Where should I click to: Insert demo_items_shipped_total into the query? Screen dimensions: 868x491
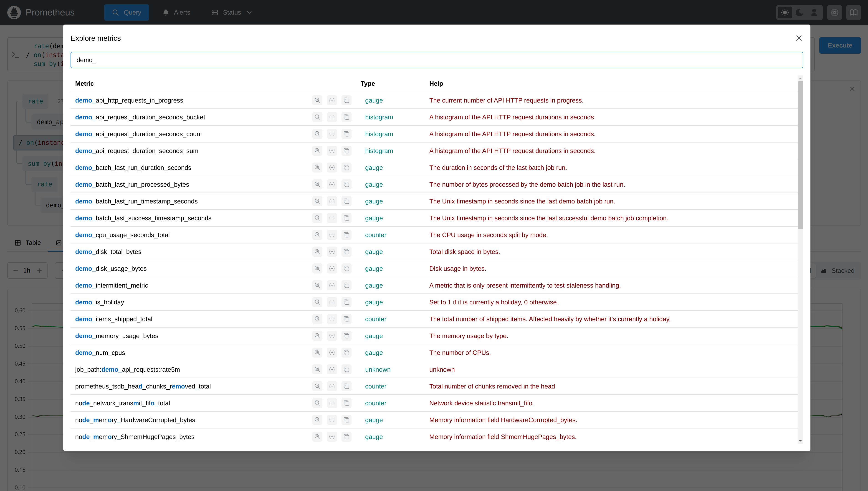[332, 319]
